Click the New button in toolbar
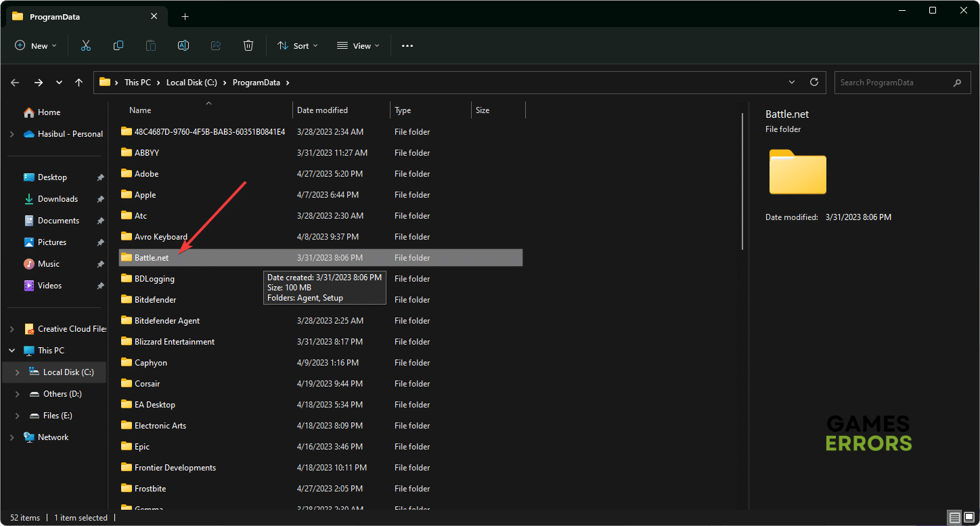 36,45
